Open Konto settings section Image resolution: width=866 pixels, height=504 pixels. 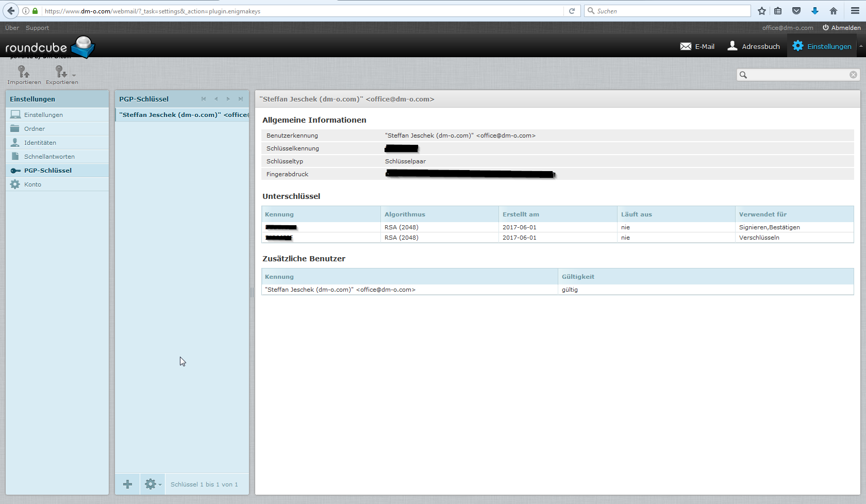pos(32,184)
